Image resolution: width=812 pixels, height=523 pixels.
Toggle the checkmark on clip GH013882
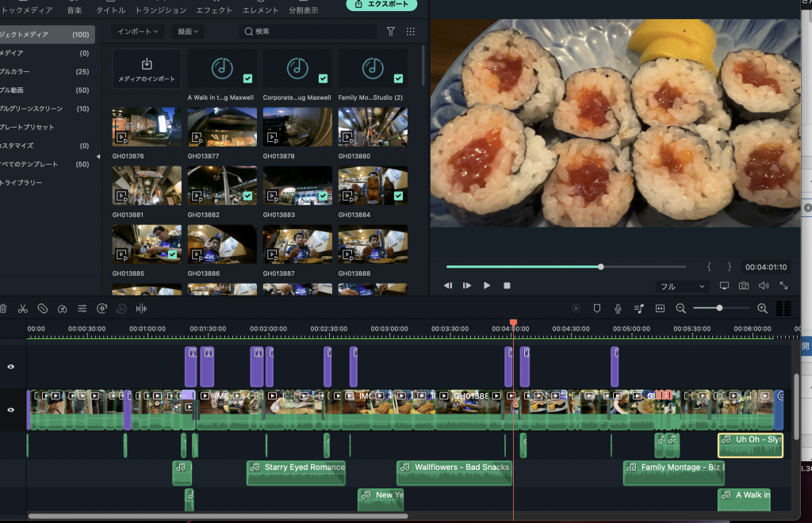tap(247, 196)
